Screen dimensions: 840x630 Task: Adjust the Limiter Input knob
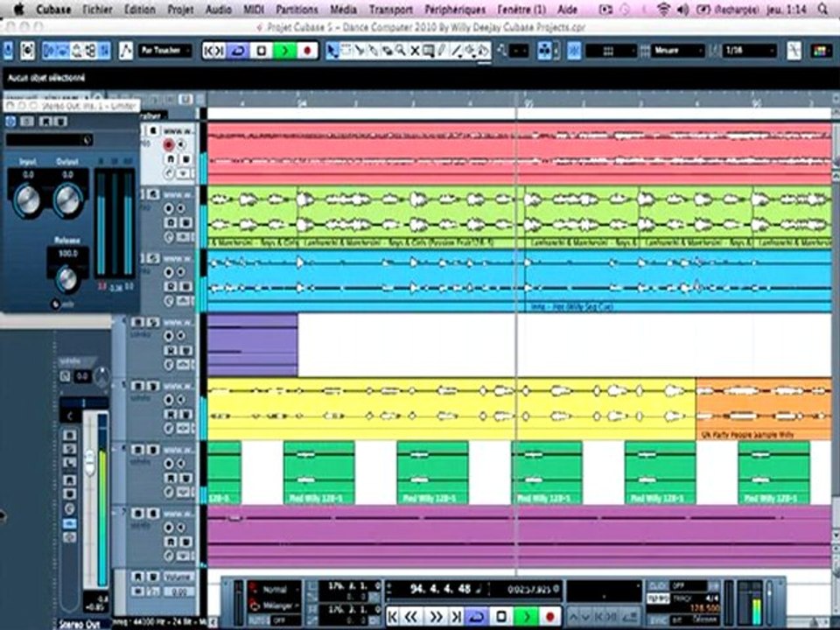pyautogui.click(x=27, y=199)
